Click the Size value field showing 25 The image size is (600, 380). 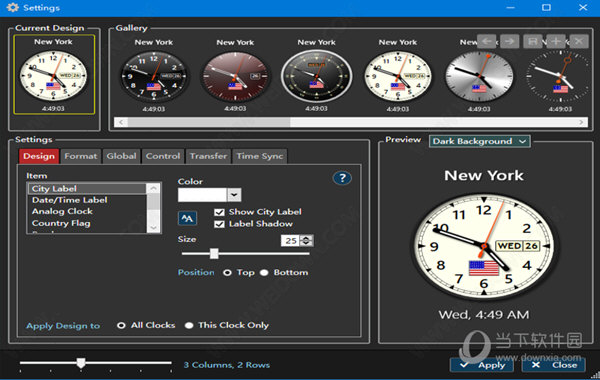[291, 240]
